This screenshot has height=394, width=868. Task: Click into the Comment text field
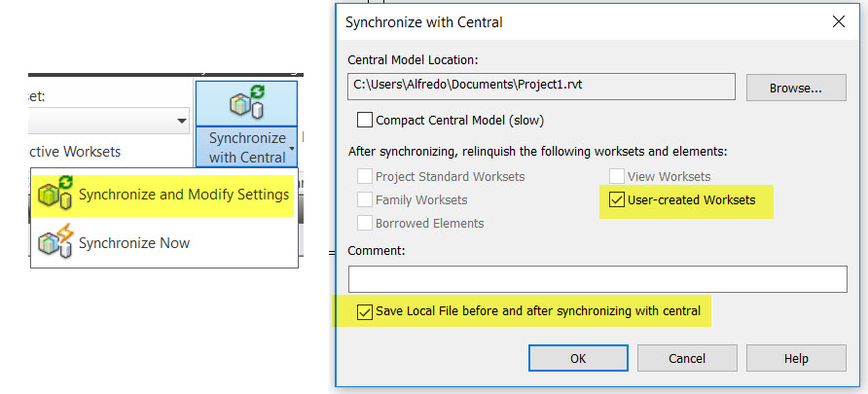[597, 279]
